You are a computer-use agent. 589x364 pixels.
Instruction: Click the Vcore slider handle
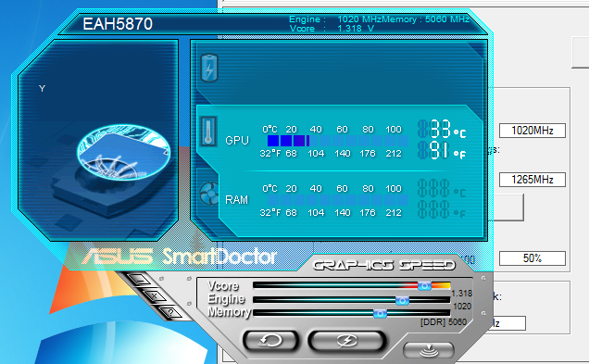[x=424, y=286]
